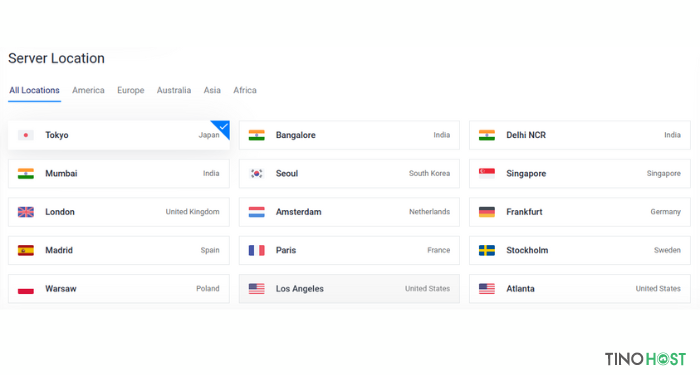Click the TinoHost logo
Screen dimensions: 700x375
645,358
